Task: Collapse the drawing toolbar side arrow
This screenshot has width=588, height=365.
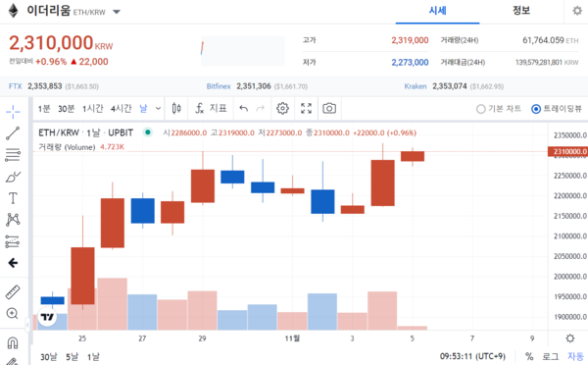Action: point(13,263)
